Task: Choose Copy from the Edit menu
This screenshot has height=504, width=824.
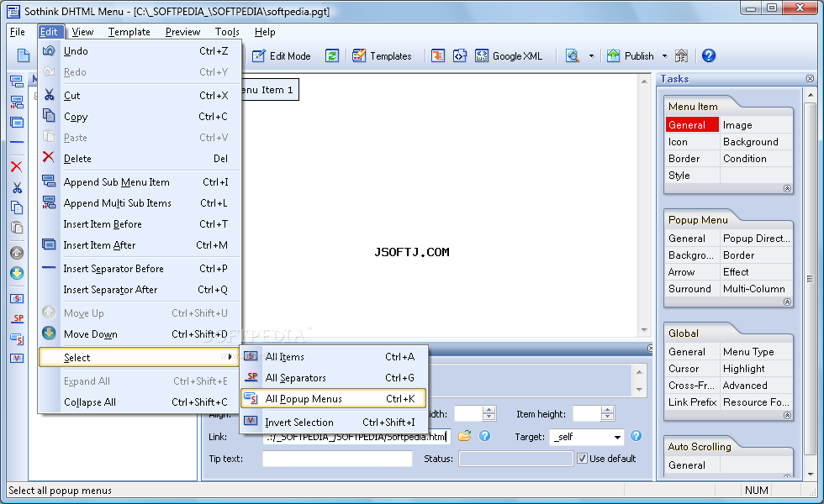Action: [x=140, y=117]
